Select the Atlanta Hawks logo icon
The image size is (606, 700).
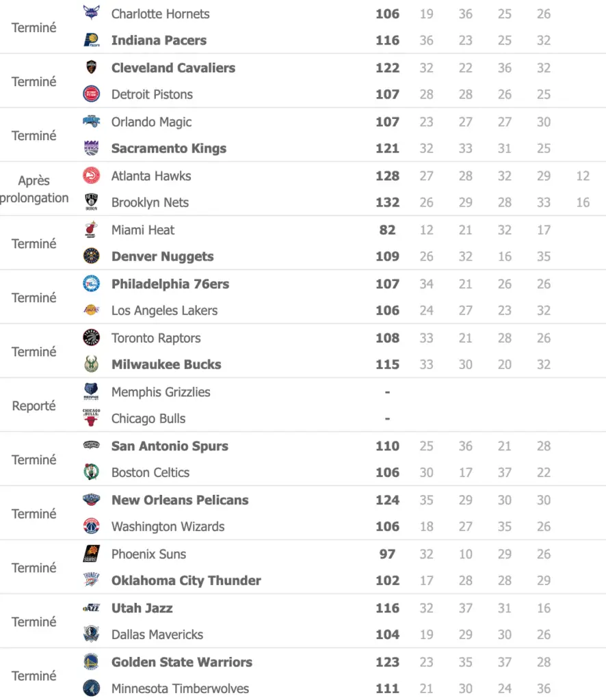[x=91, y=176]
